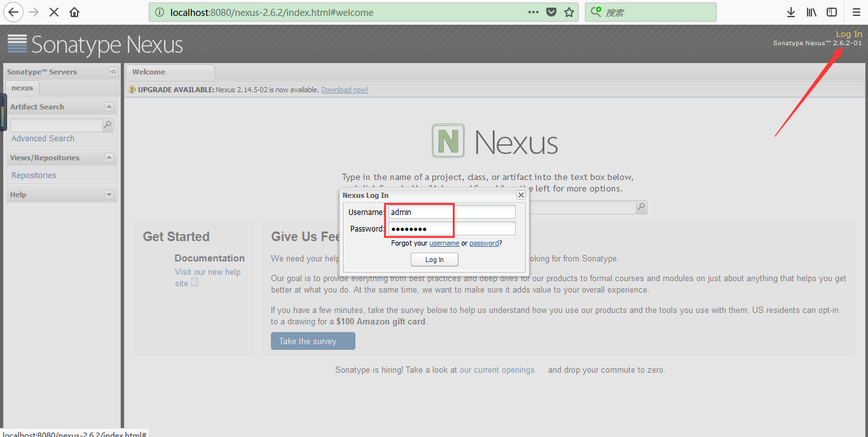Open Repositories in sidebar
This screenshot has width=868, height=437.
(x=34, y=175)
